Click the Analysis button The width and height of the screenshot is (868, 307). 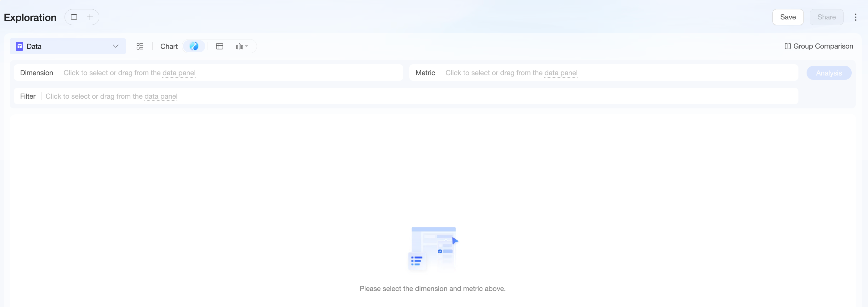coord(829,73)
